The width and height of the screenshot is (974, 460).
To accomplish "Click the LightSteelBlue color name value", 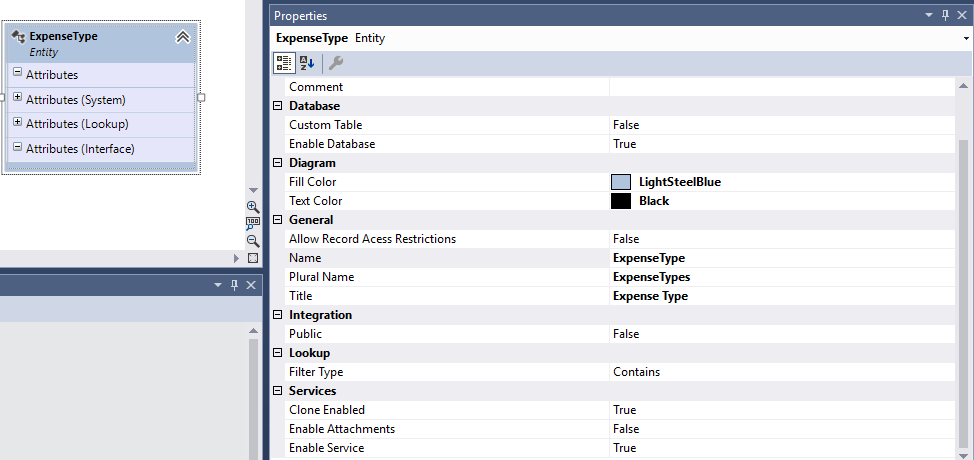I will (x=680, y=182).
